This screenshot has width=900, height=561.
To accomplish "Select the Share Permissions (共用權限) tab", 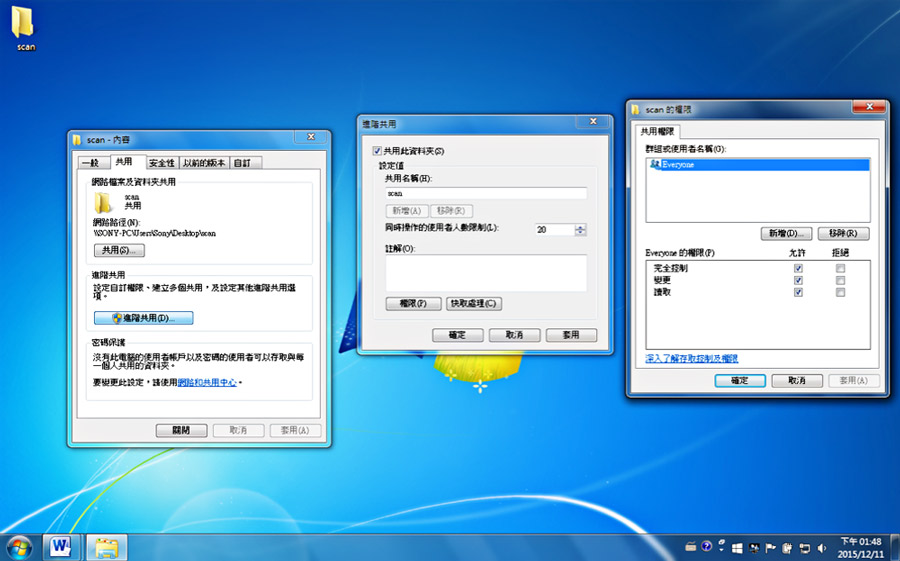I will click(x=657, y=131).
